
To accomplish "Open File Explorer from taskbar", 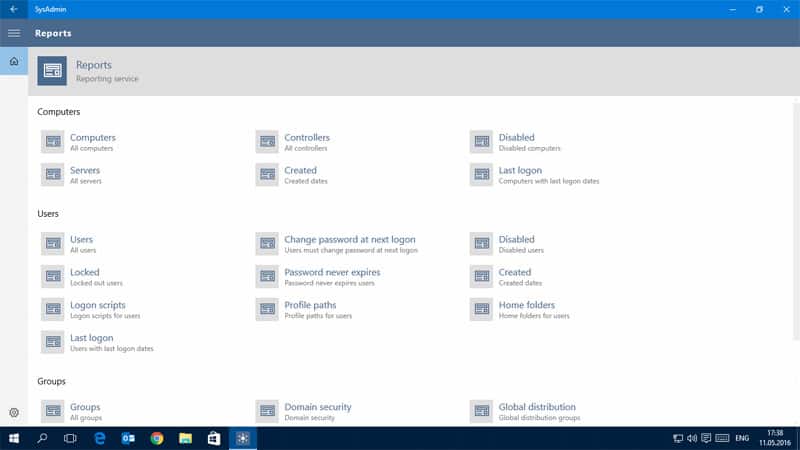I will click(x=185, y=438).
